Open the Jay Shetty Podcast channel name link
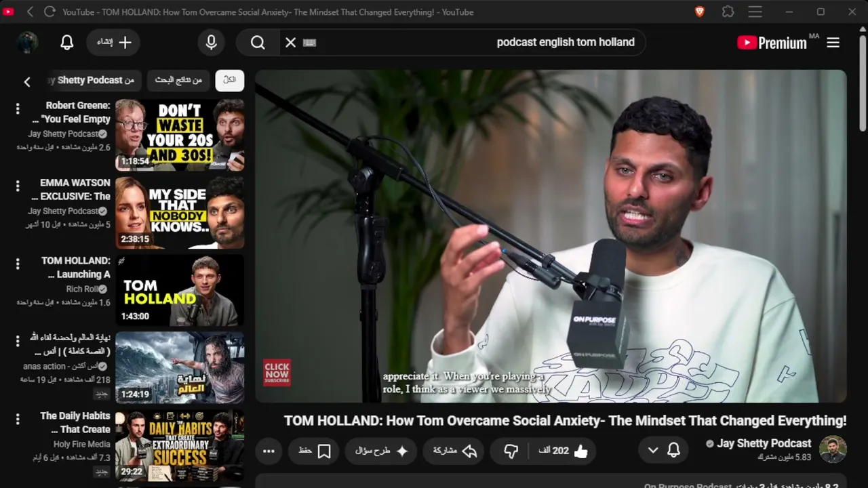The width and height of the screenshot is (868, 488). point(764,443)
